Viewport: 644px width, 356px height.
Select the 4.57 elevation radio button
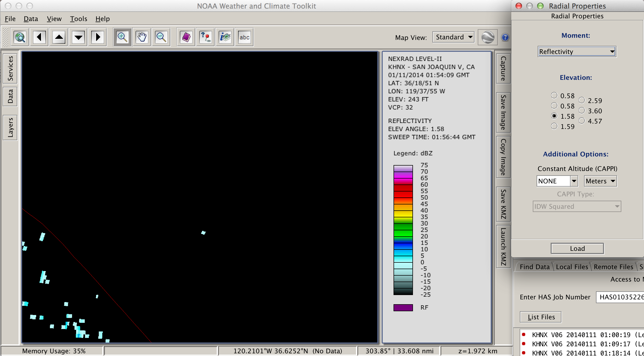(x=582, y=121)
